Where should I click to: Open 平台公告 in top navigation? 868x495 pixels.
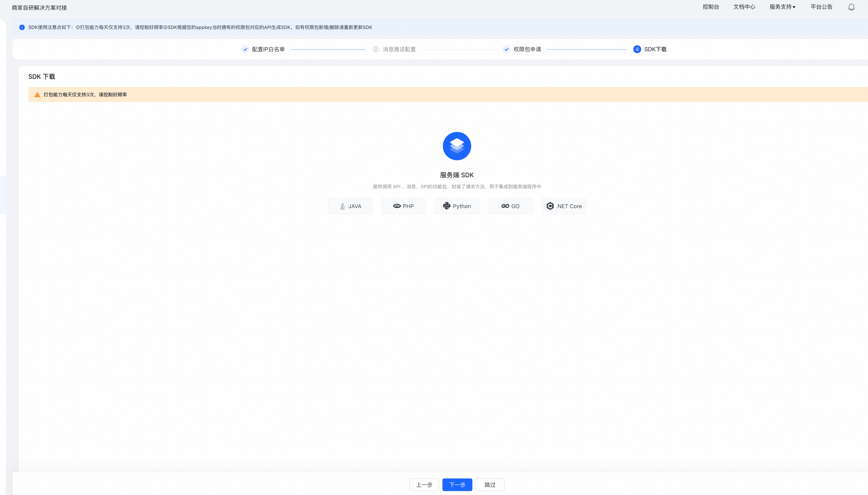click(x=821, y=7)
